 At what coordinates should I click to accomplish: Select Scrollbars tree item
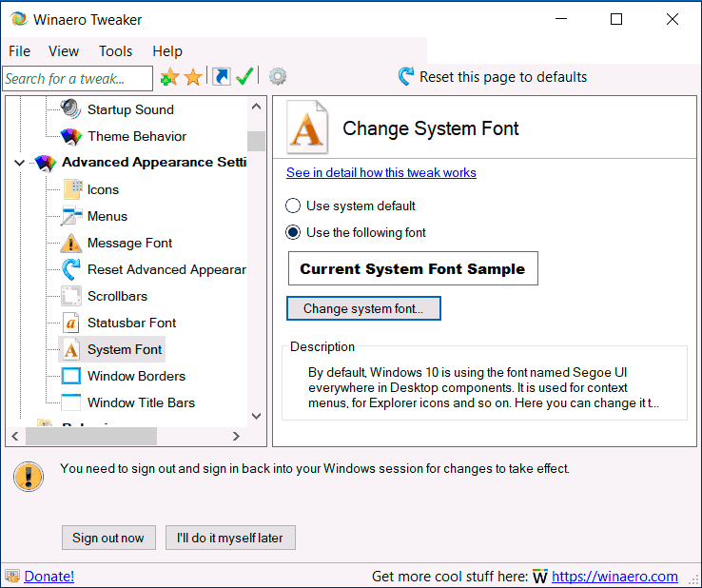(117, 296)
